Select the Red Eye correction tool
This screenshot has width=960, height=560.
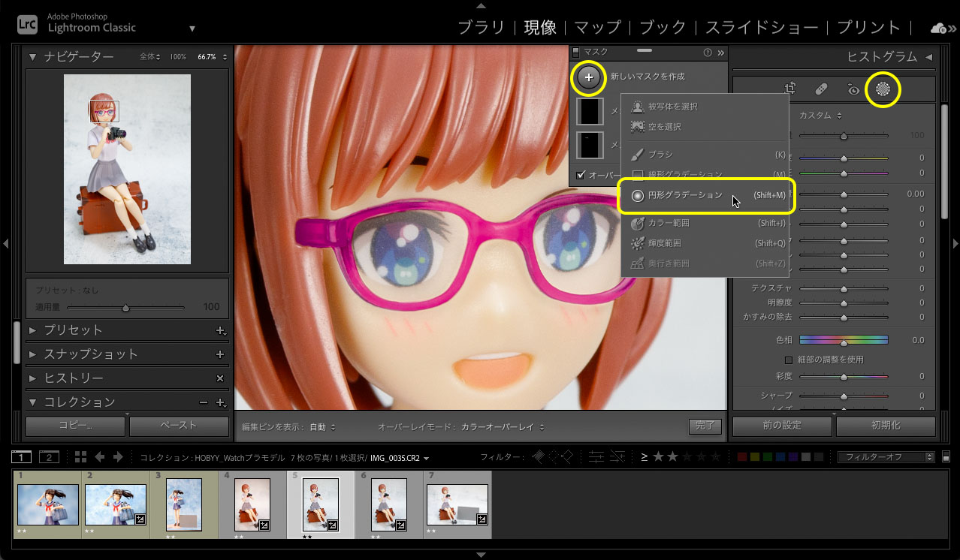tap(853, 89)
